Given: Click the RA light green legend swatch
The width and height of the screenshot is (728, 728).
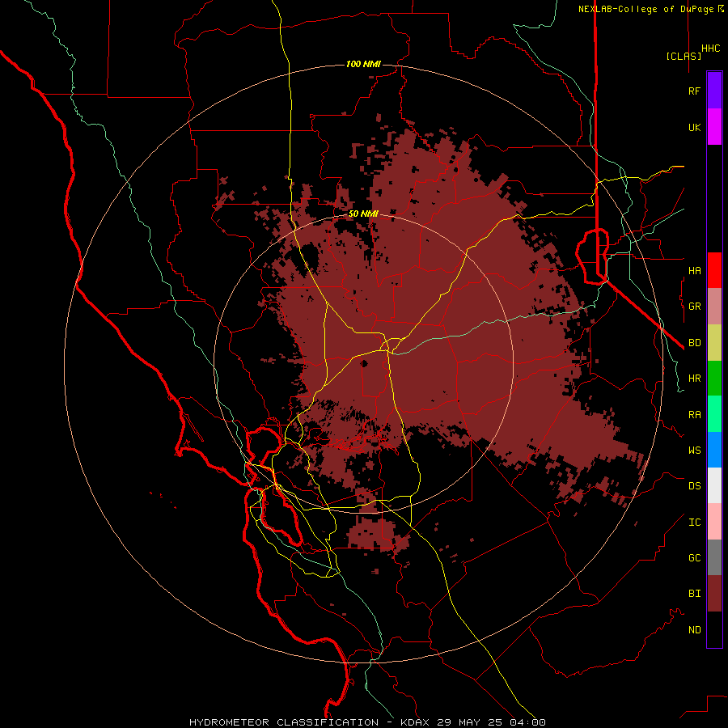Looking at the screenshot, I should click(714, 414).
